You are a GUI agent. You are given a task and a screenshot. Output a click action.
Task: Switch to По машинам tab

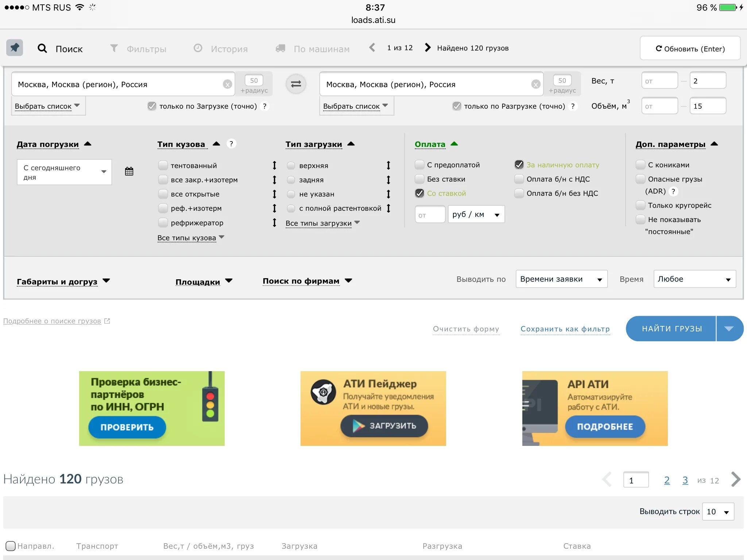click(313, 48)
